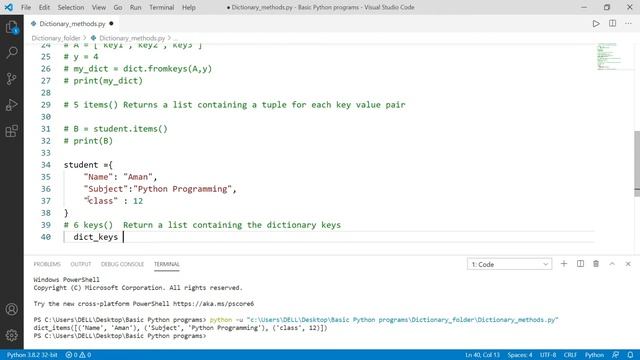Select Python 3.8.2 32-bit interpreter
The width and height of the screenshot is (640, 360).
click(32, 355)
